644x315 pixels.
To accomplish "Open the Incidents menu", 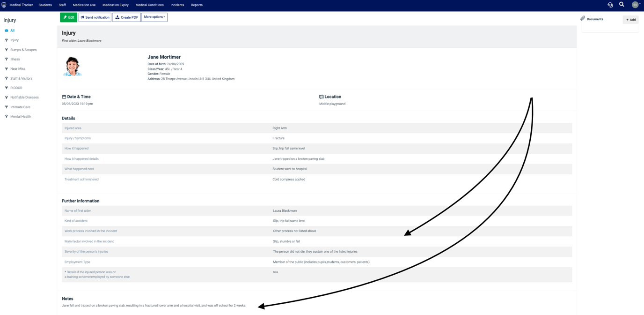I will (x=177, y=5).
